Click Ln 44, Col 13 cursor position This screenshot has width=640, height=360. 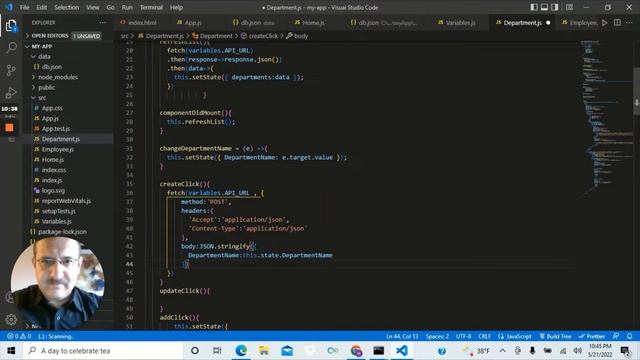[402, 336]
